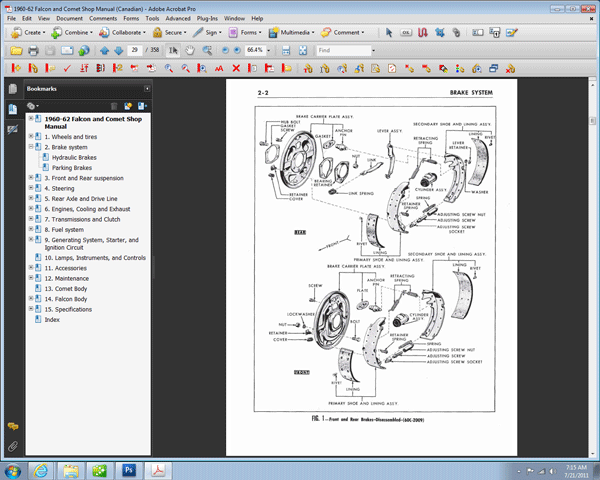Select the Marquee Zoom tool
600x480 pixels.
207,50
